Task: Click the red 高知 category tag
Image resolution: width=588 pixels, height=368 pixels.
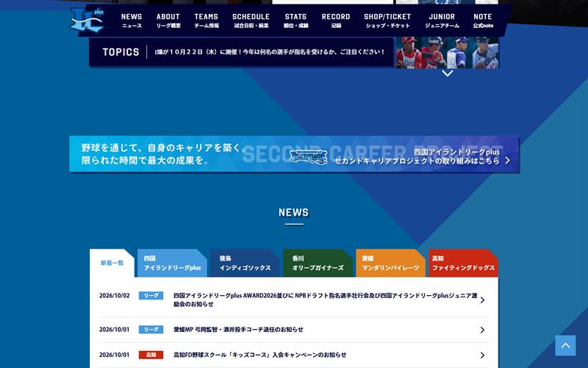Action: [151, 355]
